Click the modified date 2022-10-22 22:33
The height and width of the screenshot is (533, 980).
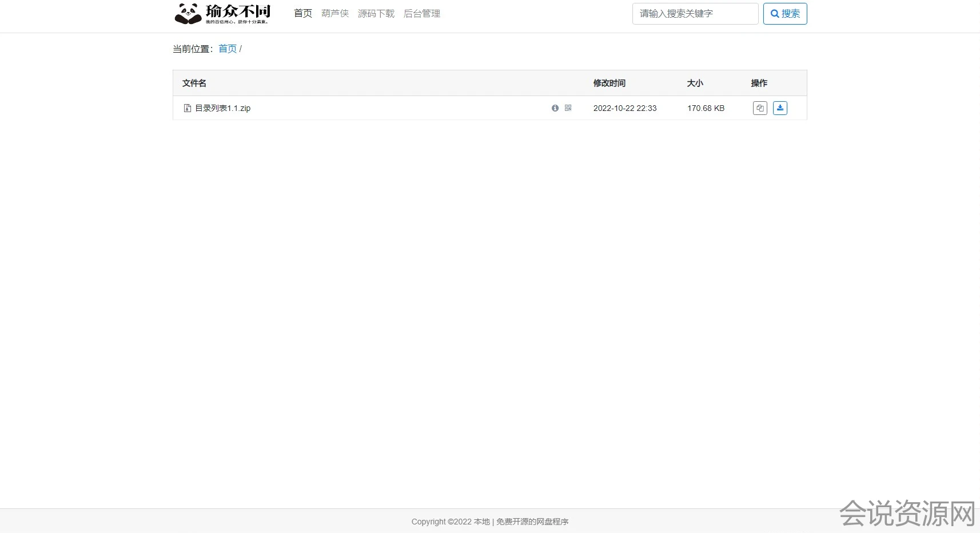(x=624, y=108)
